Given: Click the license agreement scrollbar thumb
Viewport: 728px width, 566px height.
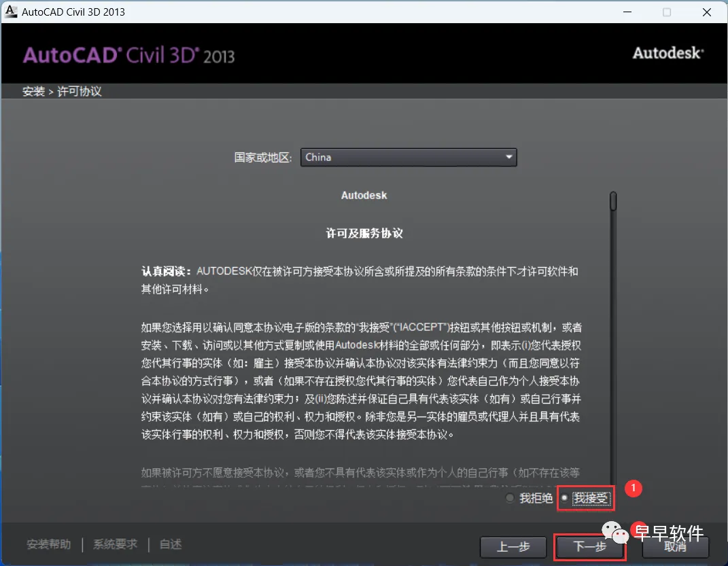Looking at the screenshot, I should click(x=613, y=201).
